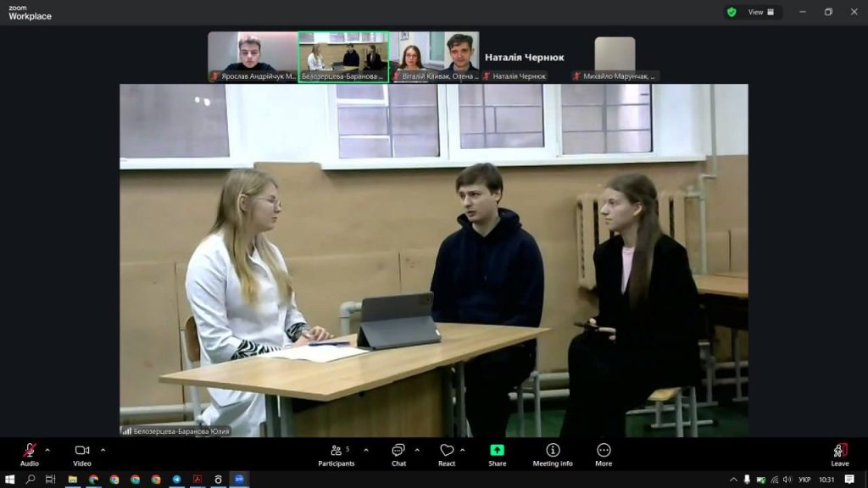Toggle the camera with Video button
Viewport: 868px width, 488px height.
coord(82,454)
